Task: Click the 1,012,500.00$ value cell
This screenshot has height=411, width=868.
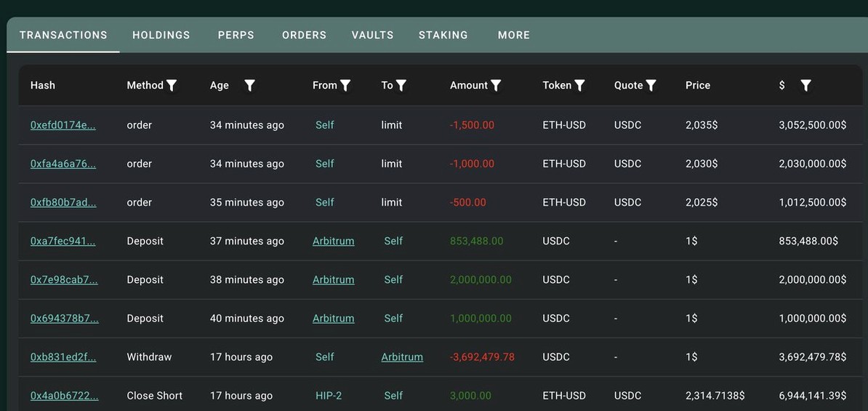Action: coord(812,203)
